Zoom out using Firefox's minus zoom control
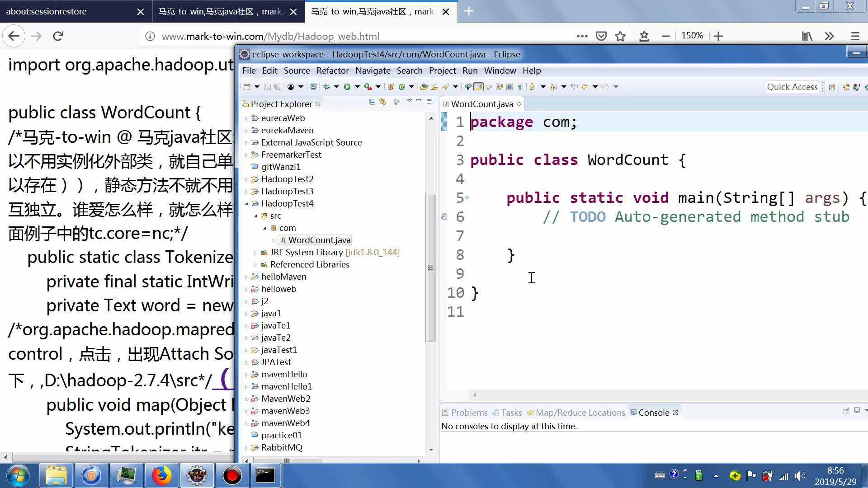 pos(666,36)
